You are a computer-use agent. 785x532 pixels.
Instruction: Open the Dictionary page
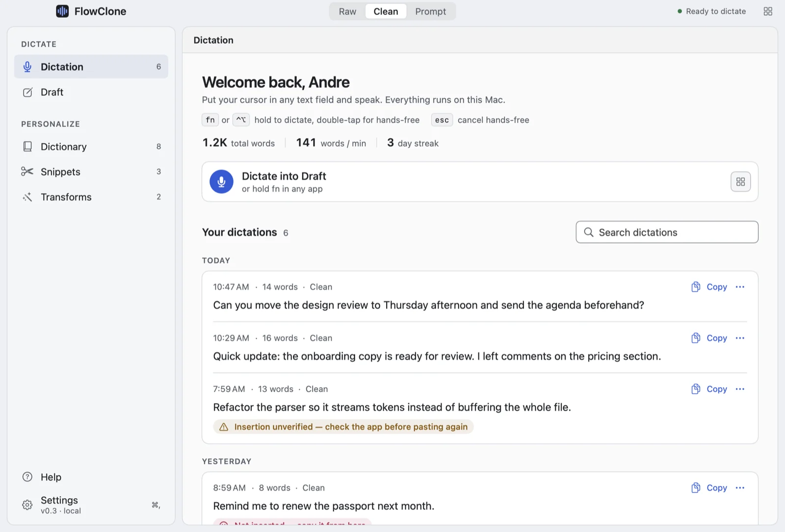pyautogui.click(x=91, y=147)
